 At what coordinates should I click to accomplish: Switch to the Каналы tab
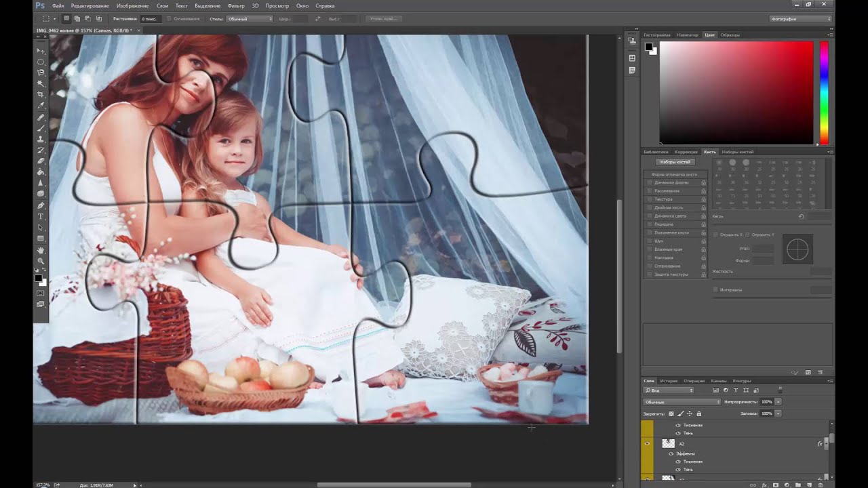click(718, 381)
